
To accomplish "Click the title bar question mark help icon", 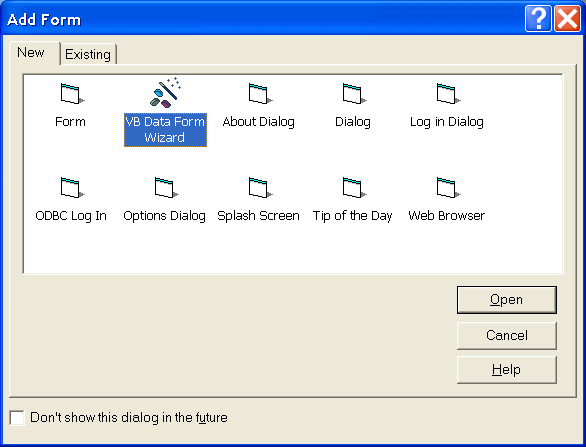I will (538, 18).
